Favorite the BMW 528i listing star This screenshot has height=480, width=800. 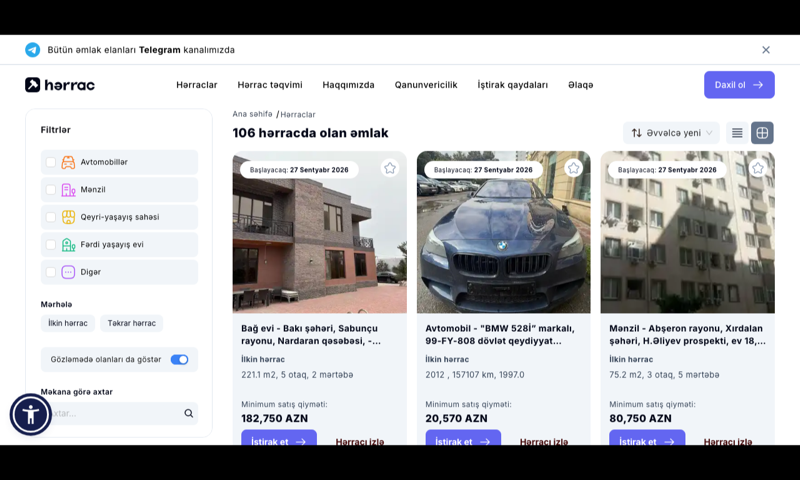coord(573,168)
